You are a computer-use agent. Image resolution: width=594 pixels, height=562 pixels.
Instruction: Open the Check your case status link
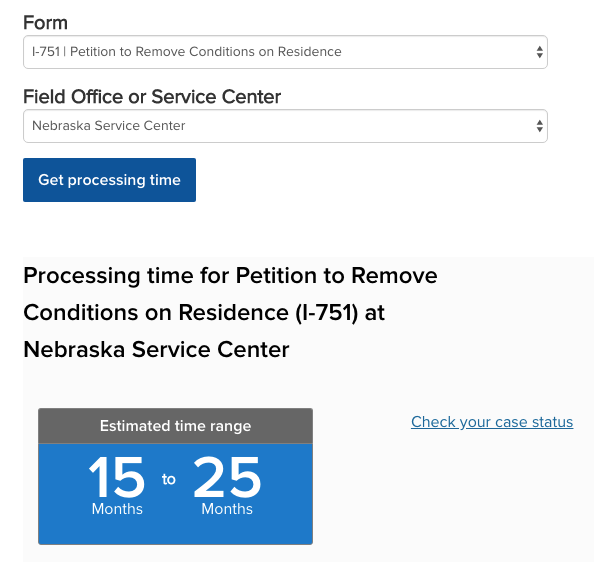coord(492,422)
